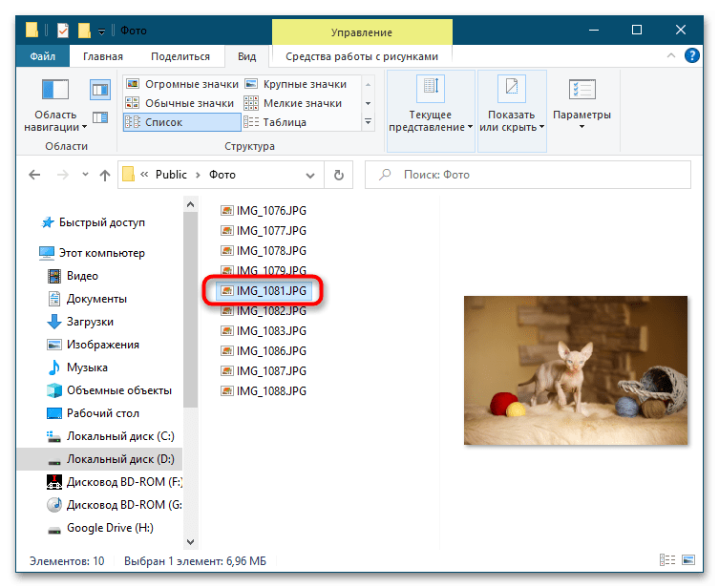Image resolution: width=719 pixels, height=588 pixels.
Task: Choose Medium icons layout (Обычные значки)
Action: point(182,104)
